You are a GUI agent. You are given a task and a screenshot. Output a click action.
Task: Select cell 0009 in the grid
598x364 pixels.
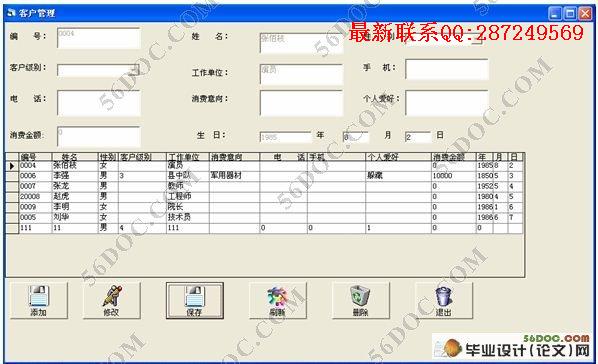pyautogui.click(x=35, y=207)
